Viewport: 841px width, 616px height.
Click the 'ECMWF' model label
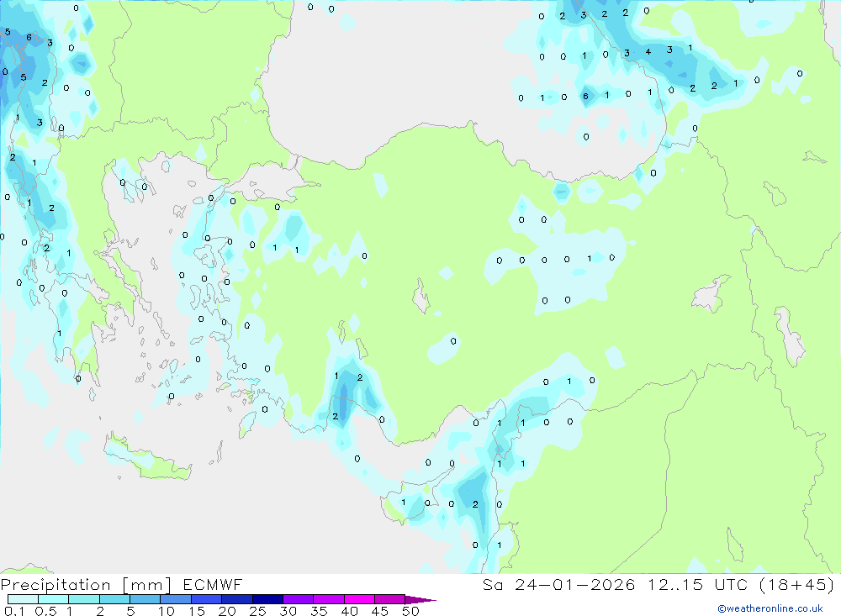point(213,584)
